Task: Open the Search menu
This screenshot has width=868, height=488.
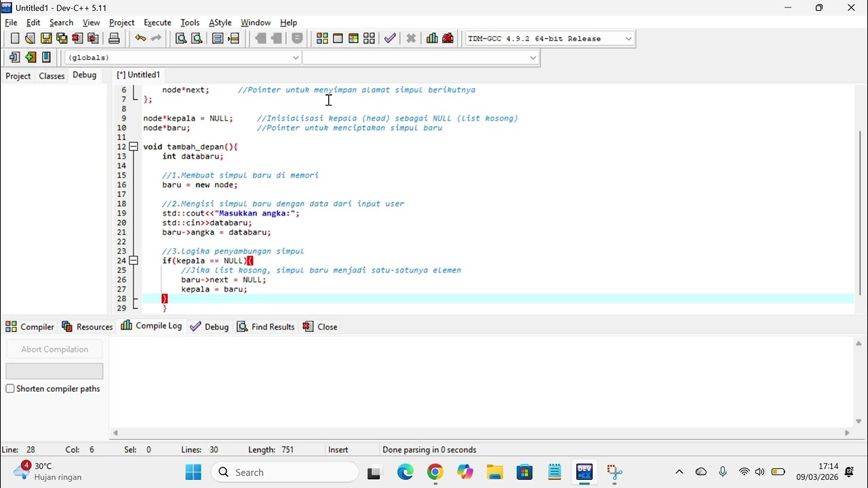Action: [x=61, y=22]
